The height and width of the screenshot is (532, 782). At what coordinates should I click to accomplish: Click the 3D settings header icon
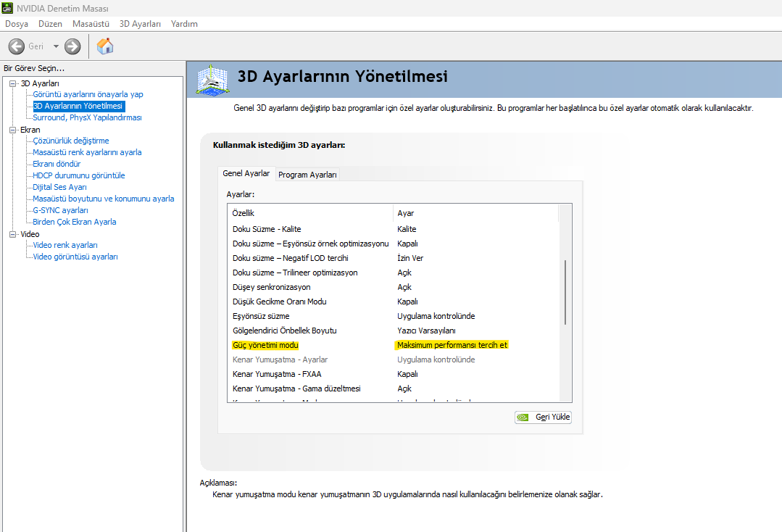coord(213,79)
